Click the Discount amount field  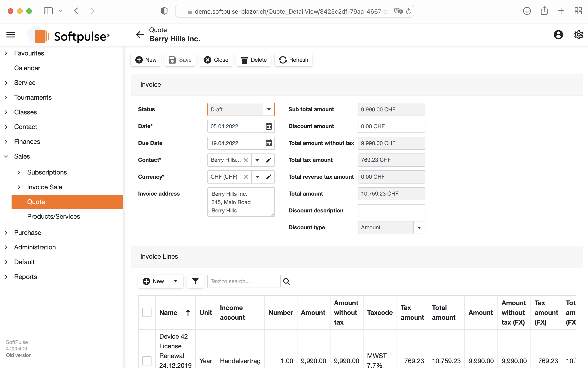click(391, 126)
